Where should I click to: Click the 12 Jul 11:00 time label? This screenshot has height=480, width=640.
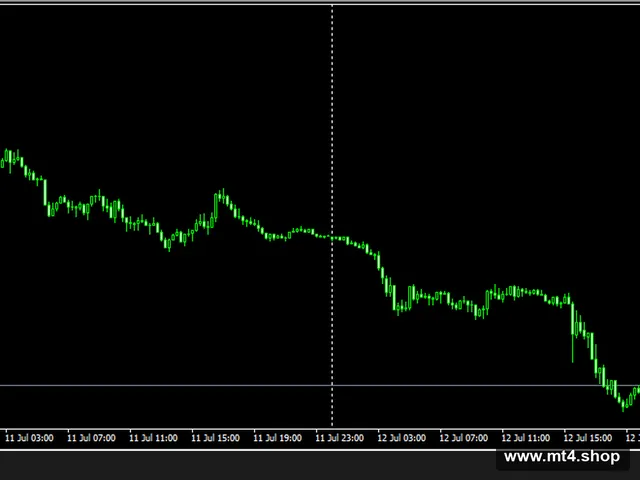pyautogui.click(x=525, y=438)
